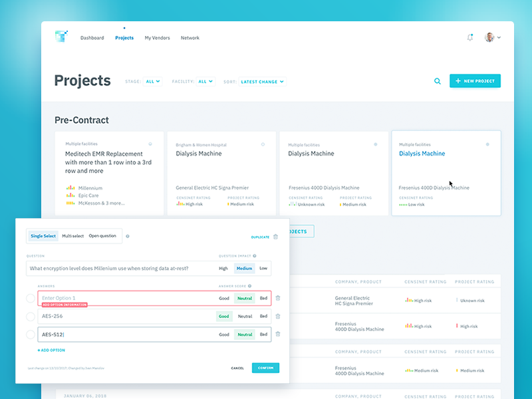
Task: Open the user profile chevron menu
Action: click(498, 38)
